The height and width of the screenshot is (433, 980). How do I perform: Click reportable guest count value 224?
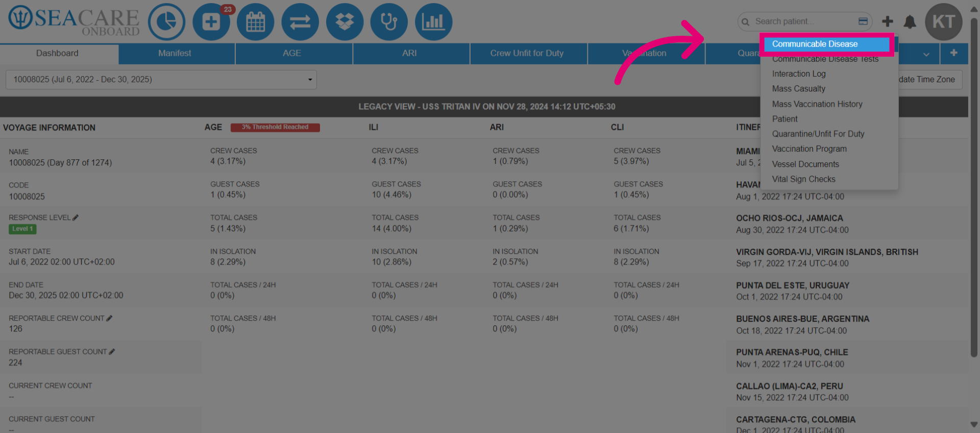point(15,363)
